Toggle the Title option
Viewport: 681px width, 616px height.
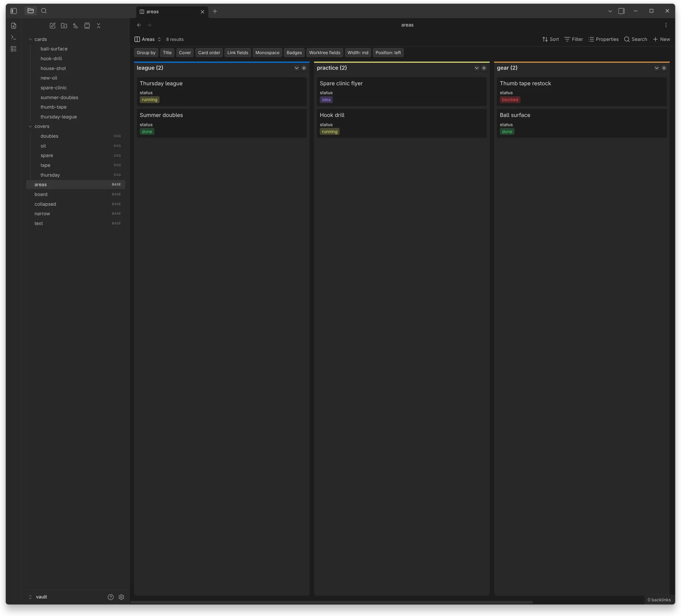[x=167, y=53]
